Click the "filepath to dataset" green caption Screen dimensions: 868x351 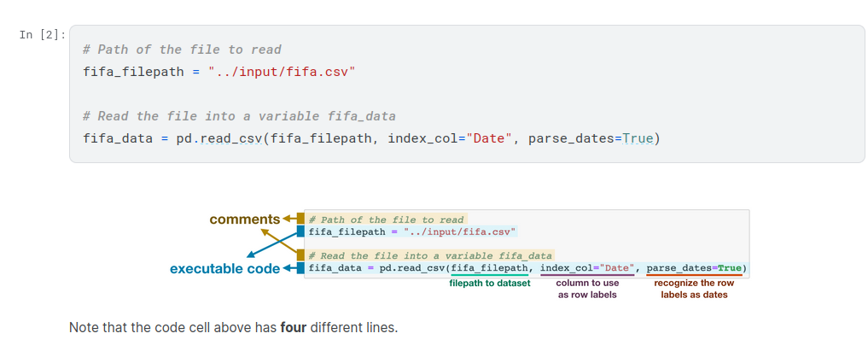[490, 283]
